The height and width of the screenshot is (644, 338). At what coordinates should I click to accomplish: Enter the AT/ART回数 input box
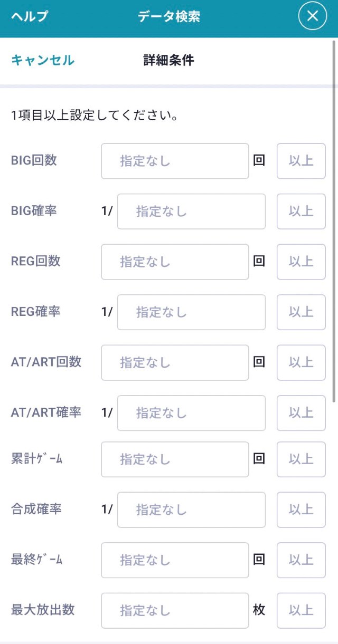click(x=175, y=362)
